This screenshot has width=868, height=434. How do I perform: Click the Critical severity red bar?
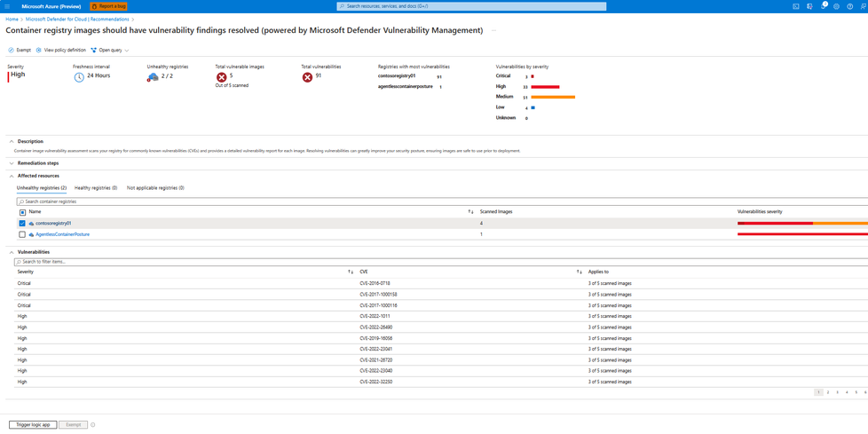coord(532,76)
